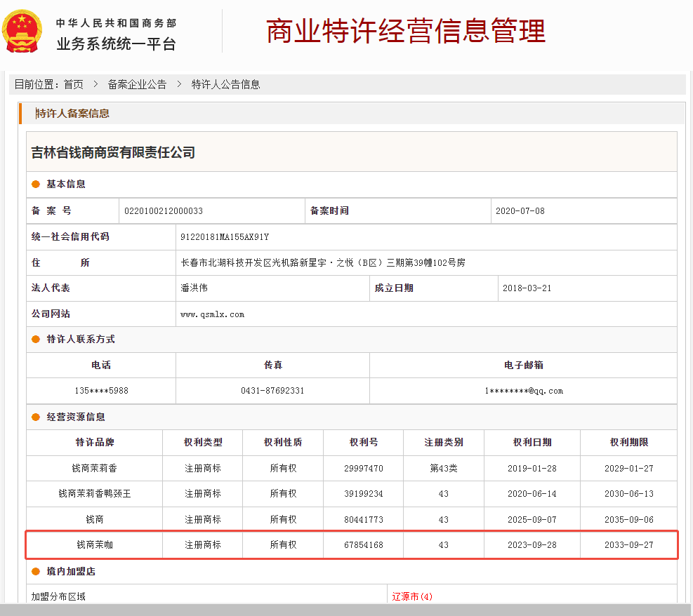Select expiry date 2029-01-27
The image size is (693, 616).
(x=629, y=469)
